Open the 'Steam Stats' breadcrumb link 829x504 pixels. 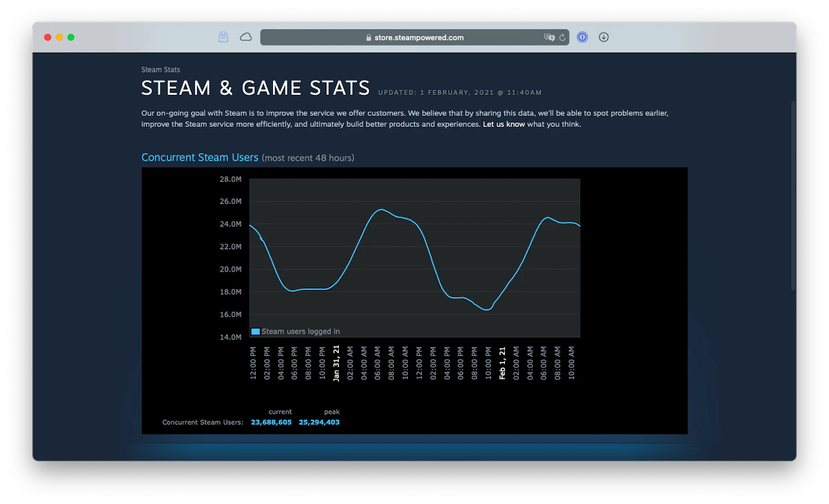[x=160, y=69]
